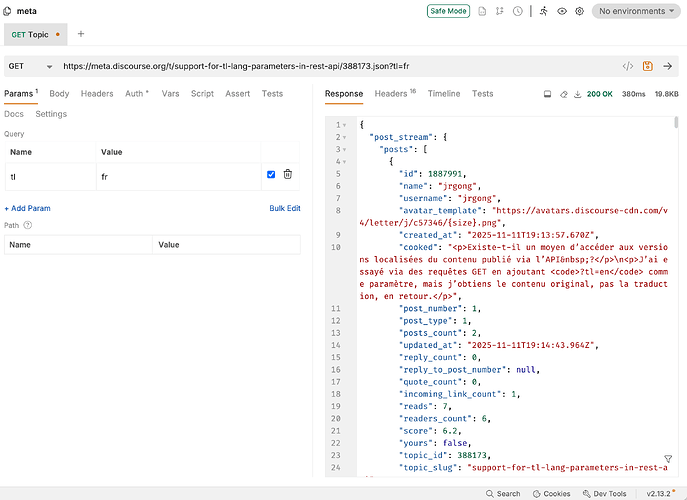Generate code with the </> icon
Viewport: 687px width, 500px height.
coord(628,66)
